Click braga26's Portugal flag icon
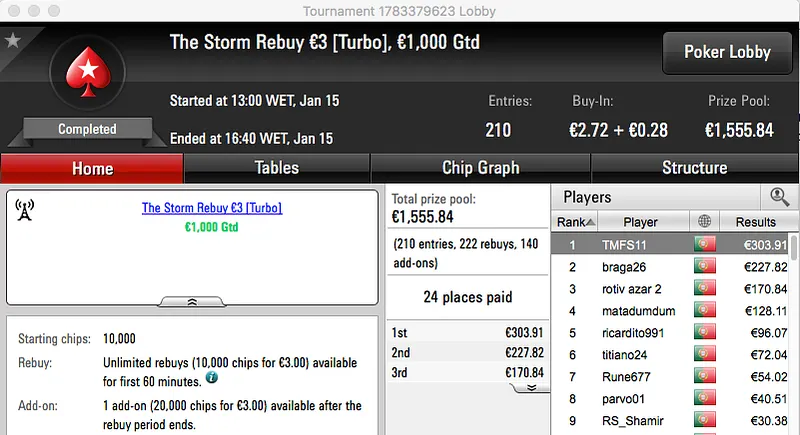 click(706, 267)
